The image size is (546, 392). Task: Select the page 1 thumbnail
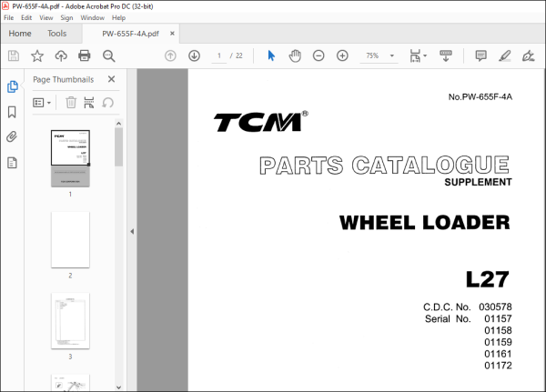(70, 158)
